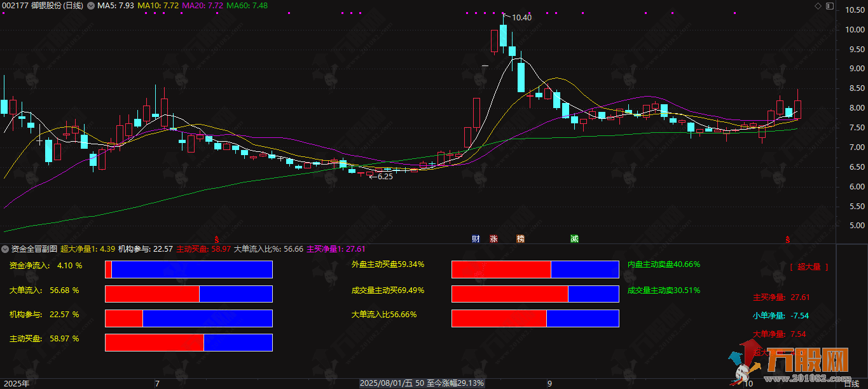
Task: Open the dropdown arrow beside 御银股份 (日线)
Action: click(90, 6)
